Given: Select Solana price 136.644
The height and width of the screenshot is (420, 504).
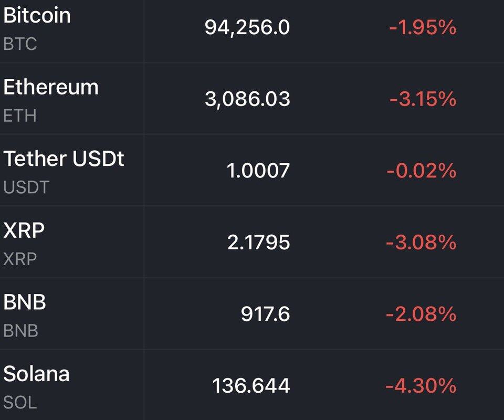Looking at the screenshot, I should tap(251, 386).
